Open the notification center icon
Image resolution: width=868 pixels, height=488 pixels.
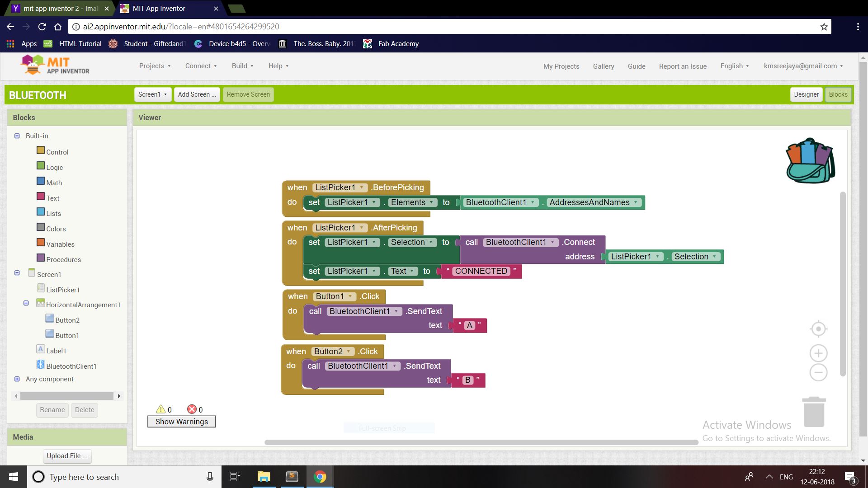tap(850, 477)
